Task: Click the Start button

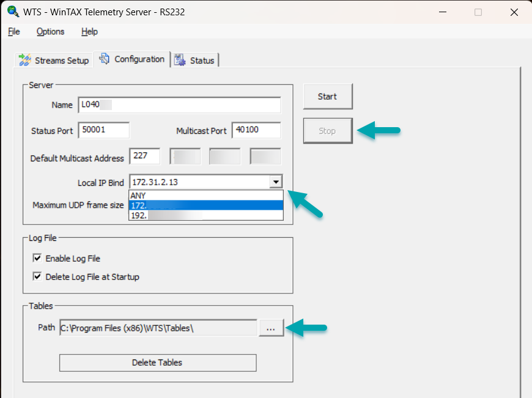Action: pyautogui.click(x=328, y=97)
